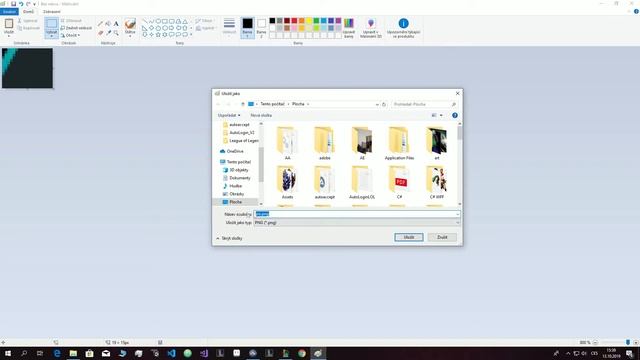Click the product alert info icon
This screenshot has width=640, height=360.
[x=403, y=24]
